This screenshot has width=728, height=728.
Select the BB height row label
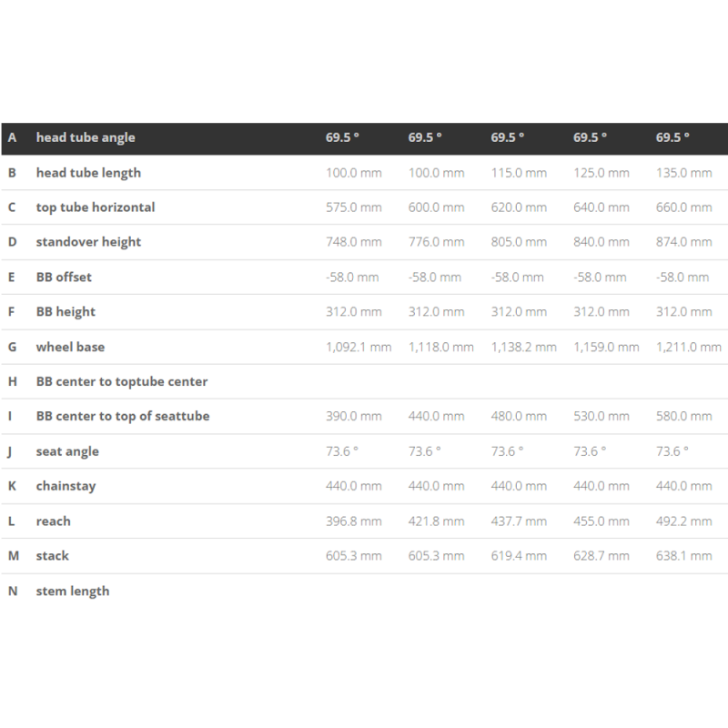point(66,311)
